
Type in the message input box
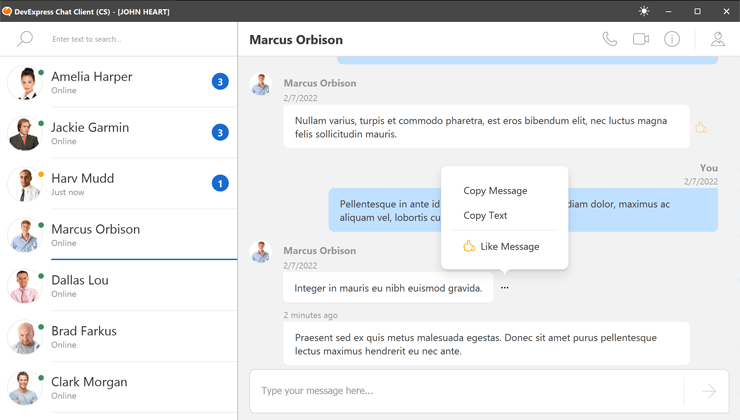tap(465, 391)
